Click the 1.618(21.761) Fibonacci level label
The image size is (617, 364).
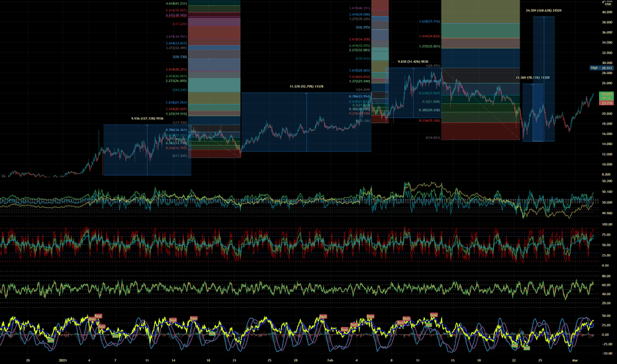(x=176, y=103)
